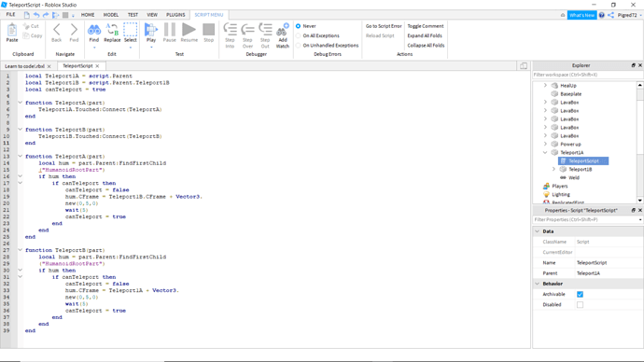Collapse the code fold at line 13

(20, 156)
